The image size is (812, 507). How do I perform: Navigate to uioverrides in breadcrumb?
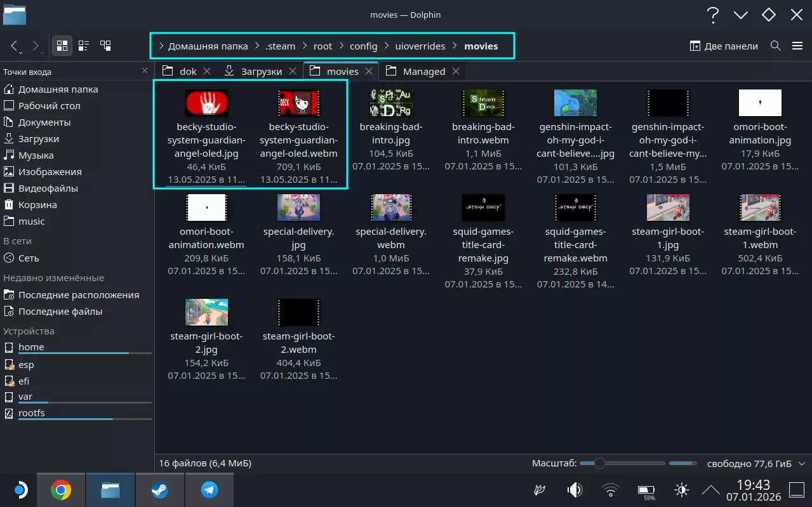420,46
